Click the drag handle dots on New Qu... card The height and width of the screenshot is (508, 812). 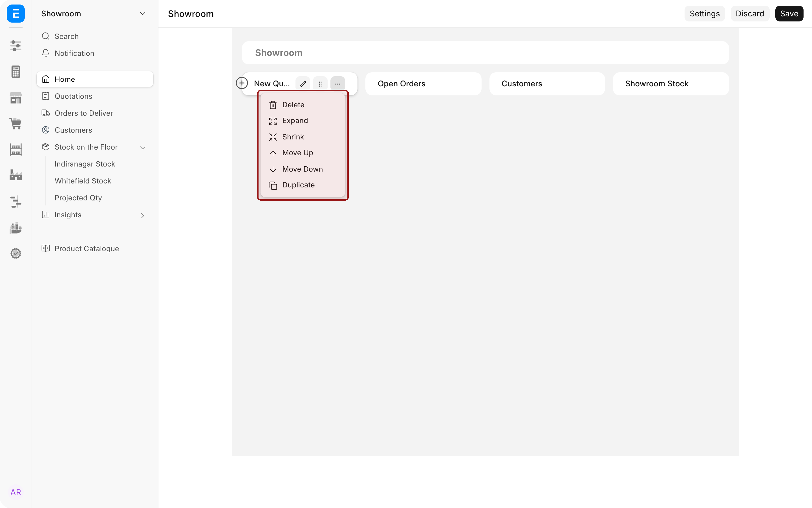click(x=320, y=84)
